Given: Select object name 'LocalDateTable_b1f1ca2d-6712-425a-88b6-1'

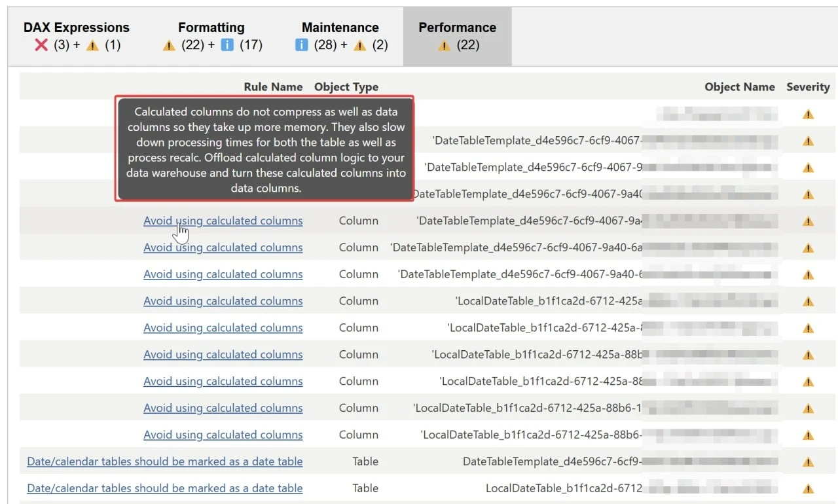Looking at the screenshot, I should coord(527,408).
